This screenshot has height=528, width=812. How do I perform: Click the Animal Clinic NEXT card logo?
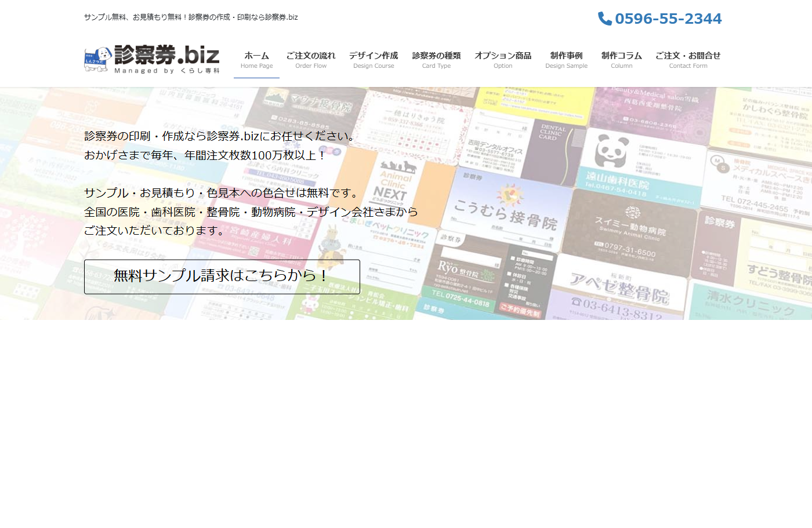pyautogui.click(x=396, y=180)
